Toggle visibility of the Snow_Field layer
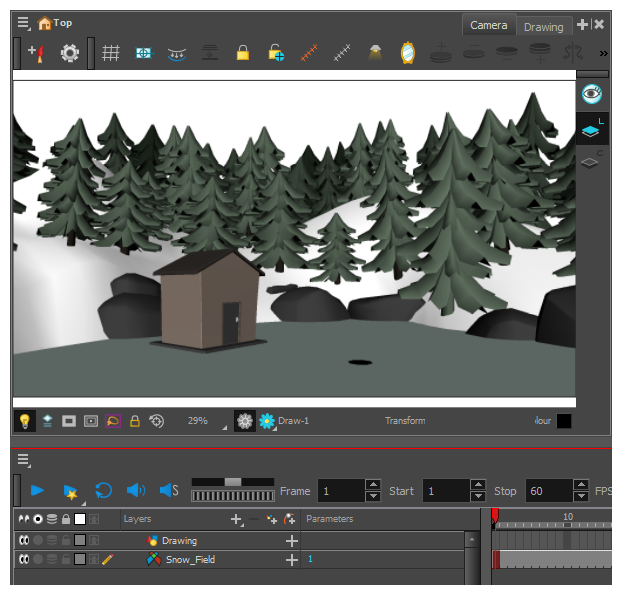The height and width of the screenshot is (595, 622). click(23, 560)
